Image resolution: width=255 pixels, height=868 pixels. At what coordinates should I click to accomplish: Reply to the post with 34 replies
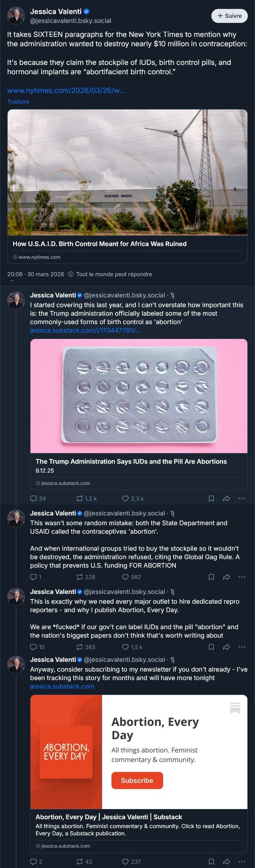34,498
